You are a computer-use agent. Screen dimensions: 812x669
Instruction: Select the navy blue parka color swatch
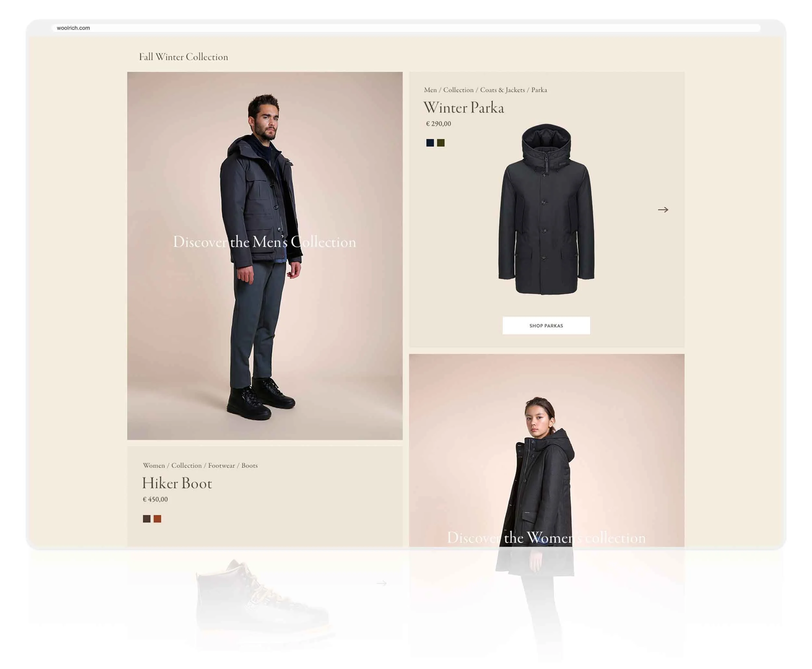coord(430,143)
